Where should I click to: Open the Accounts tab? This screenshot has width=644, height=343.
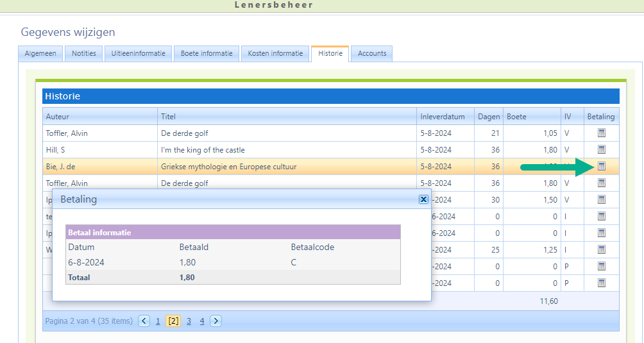pyautogui.click(x=372, y=54)
